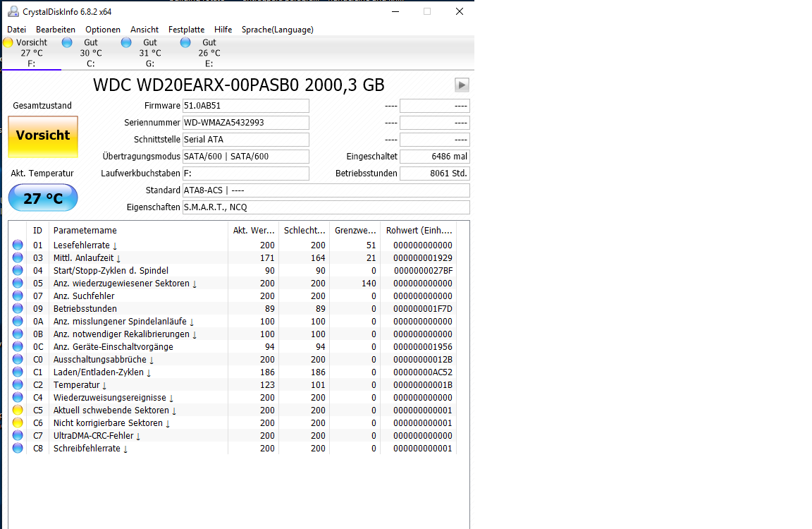This screenshot has width=812, height=529.
Task: Click raw value 000000001F7D
Action: click(423, 309)
